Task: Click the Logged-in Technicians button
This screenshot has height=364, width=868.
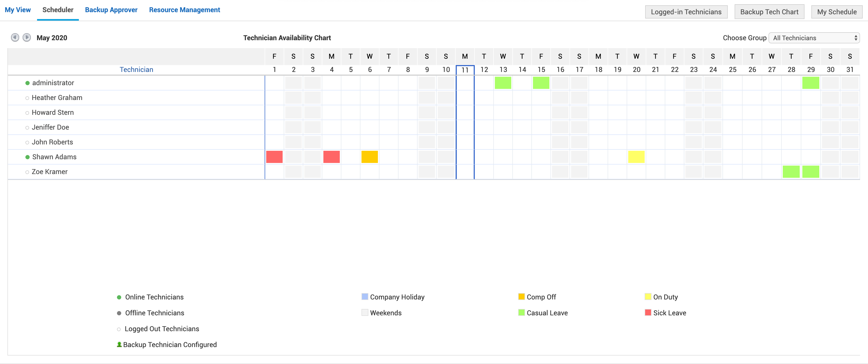Action: coord(686,12)
